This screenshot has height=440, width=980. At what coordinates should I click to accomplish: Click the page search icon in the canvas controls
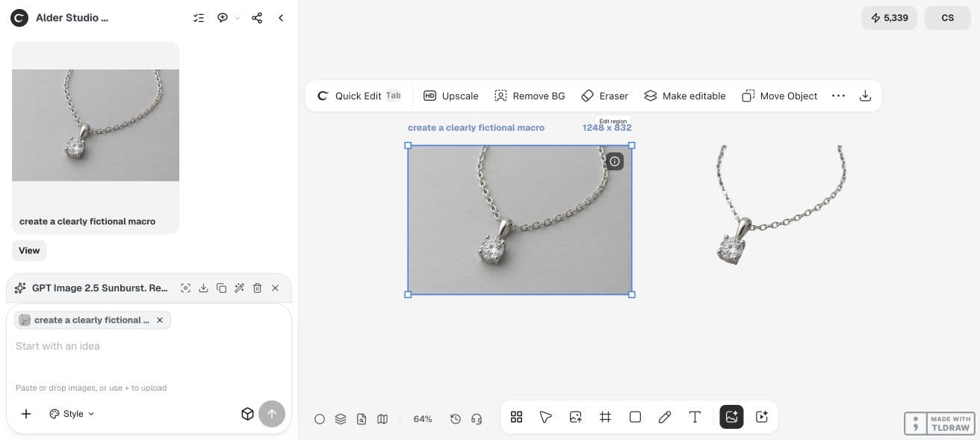click(x=362, y=419)
